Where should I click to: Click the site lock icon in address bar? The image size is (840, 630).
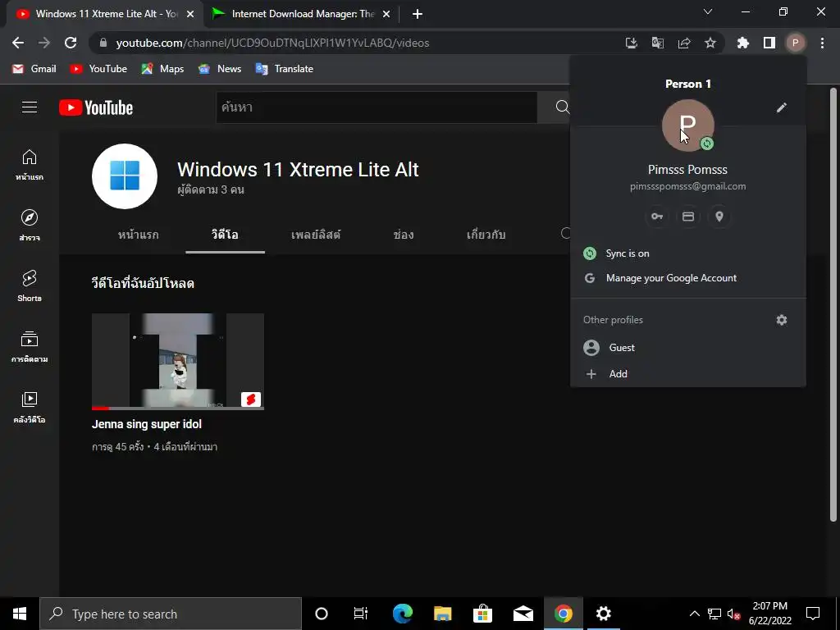click(x=103, y=43)
